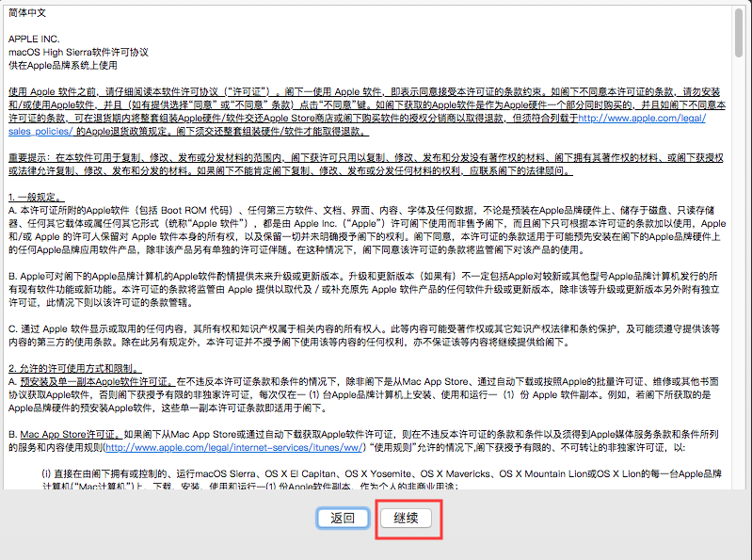Click the license text scrollbar thumb

coord(739,33)
